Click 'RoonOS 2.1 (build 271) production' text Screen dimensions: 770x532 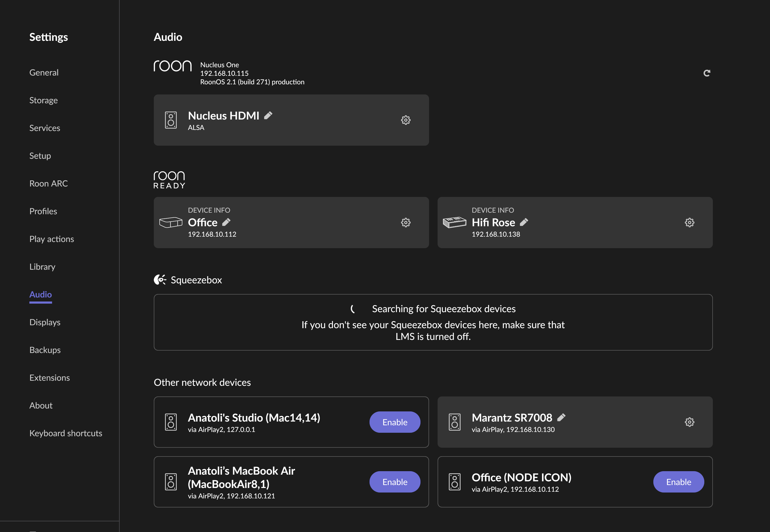coord(252,82)
